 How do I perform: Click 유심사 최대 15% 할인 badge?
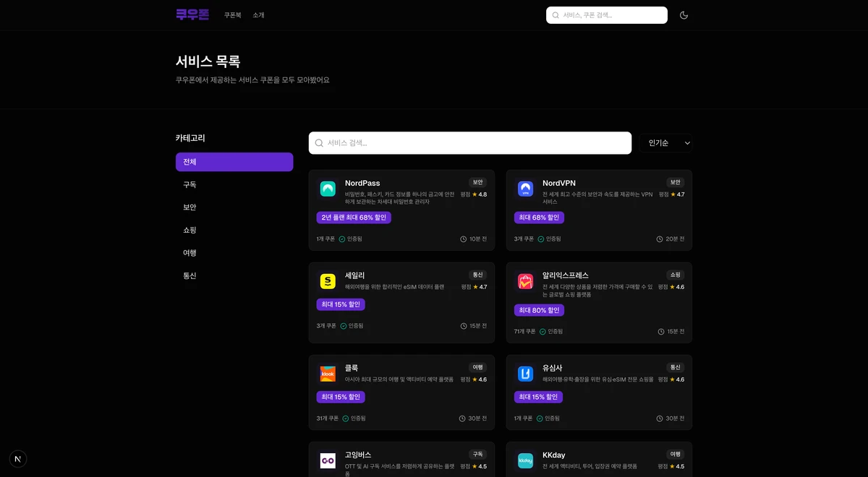[x=538, y=397]
